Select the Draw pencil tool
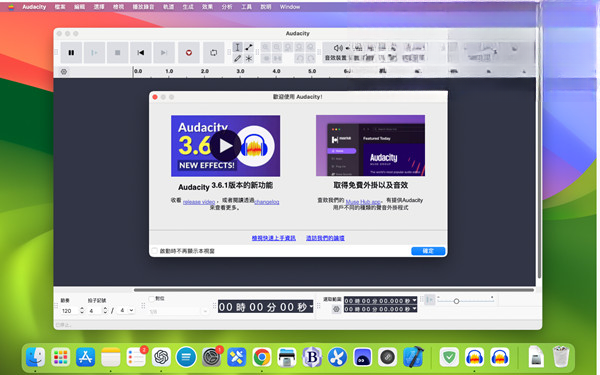Image resolution: width=600 pixels, height=375 pixels. point(237,58)
